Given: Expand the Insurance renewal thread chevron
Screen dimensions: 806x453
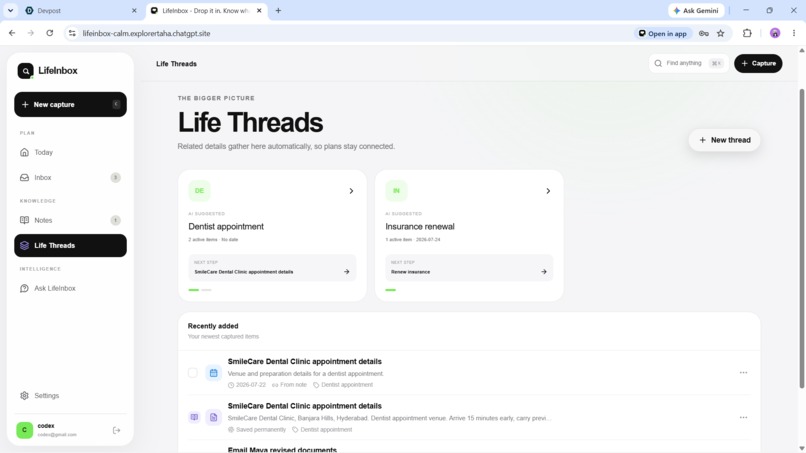Looking at the screenshot, I should (x=548, y=191).
